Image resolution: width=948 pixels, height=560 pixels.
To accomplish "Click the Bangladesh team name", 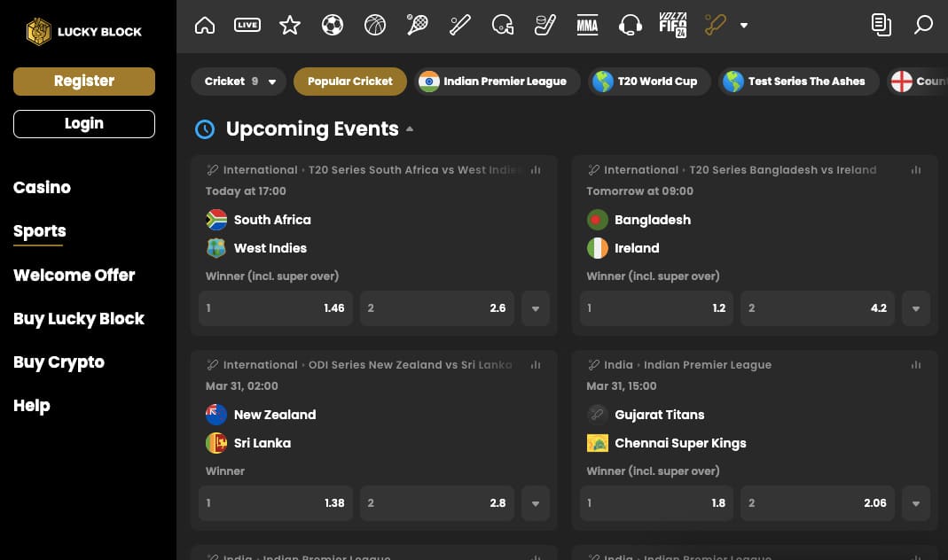I will point(653,220).
